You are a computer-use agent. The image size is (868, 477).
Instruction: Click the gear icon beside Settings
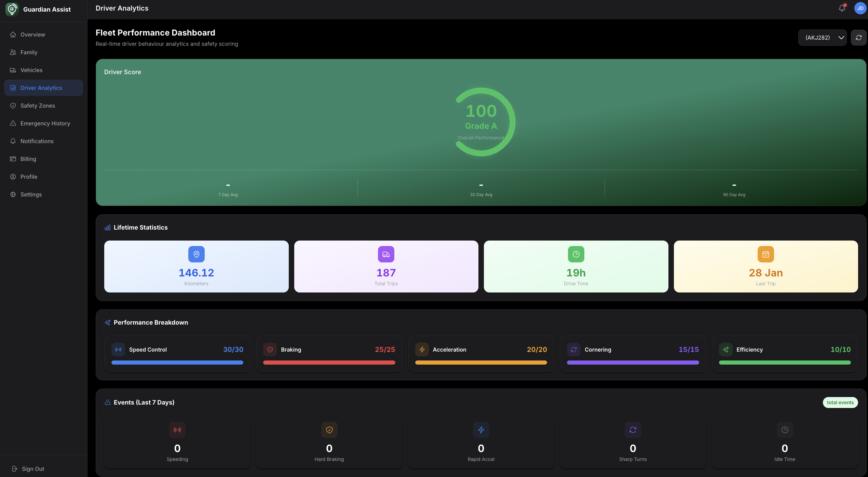13,194
